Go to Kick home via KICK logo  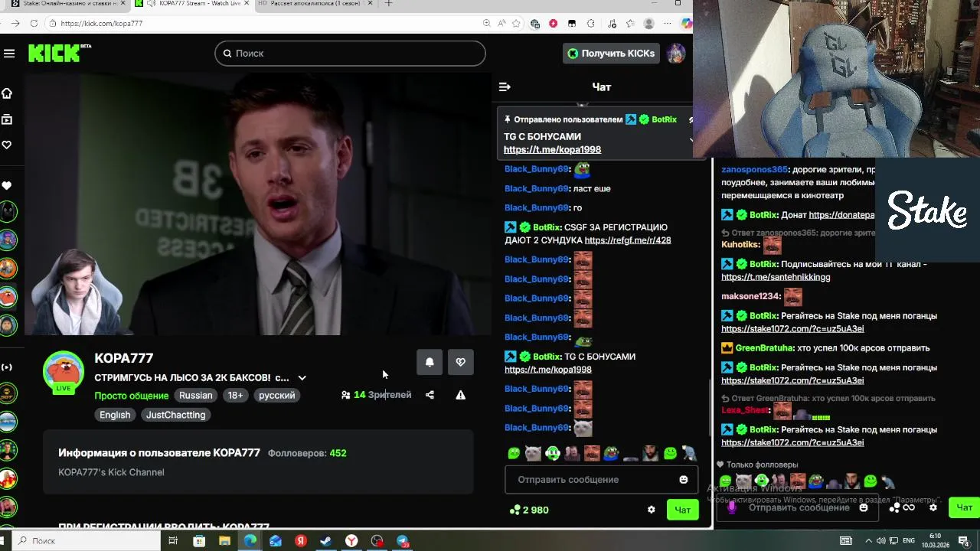(59, 53)
